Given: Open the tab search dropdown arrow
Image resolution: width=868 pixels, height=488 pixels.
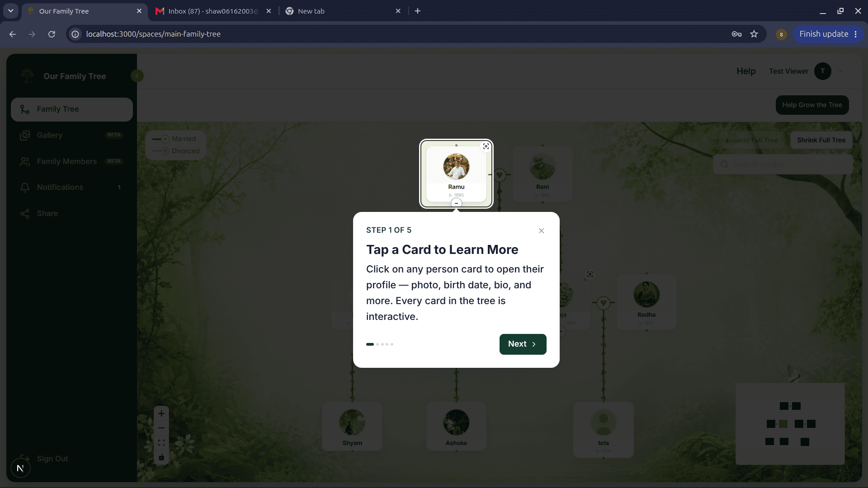Looking at the screenshot, I should point(11,11).
